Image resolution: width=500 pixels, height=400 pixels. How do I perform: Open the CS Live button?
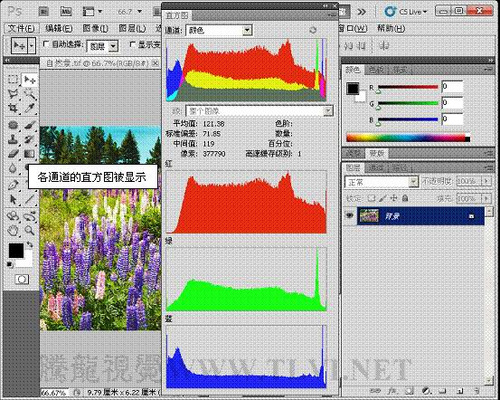[x=405, y=12]
